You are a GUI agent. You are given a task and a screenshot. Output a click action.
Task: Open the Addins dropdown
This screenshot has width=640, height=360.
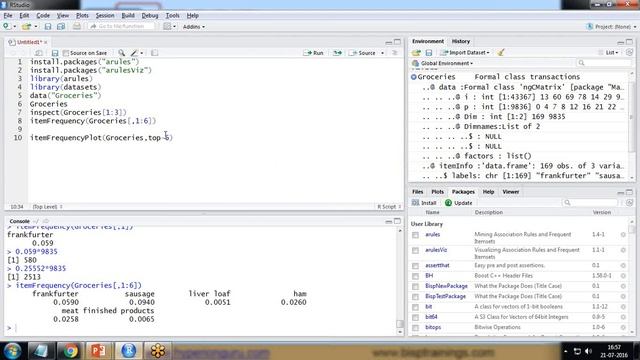[x=193, y=27]
